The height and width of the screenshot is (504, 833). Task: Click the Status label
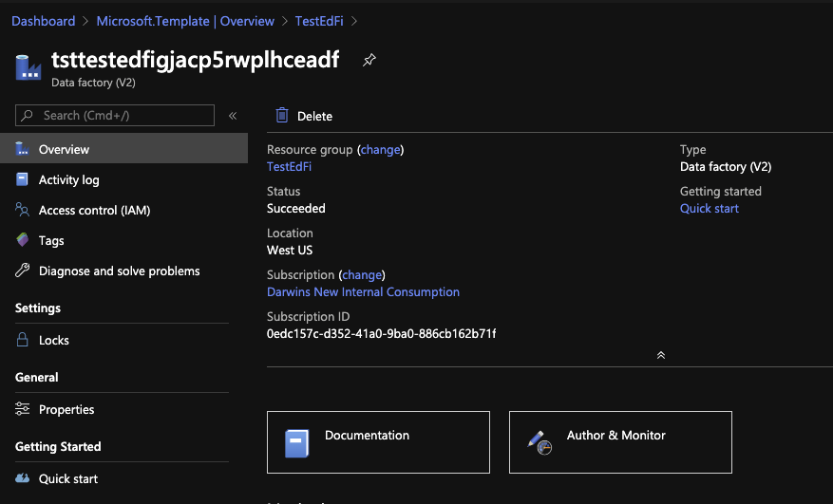tap(284, 191)
